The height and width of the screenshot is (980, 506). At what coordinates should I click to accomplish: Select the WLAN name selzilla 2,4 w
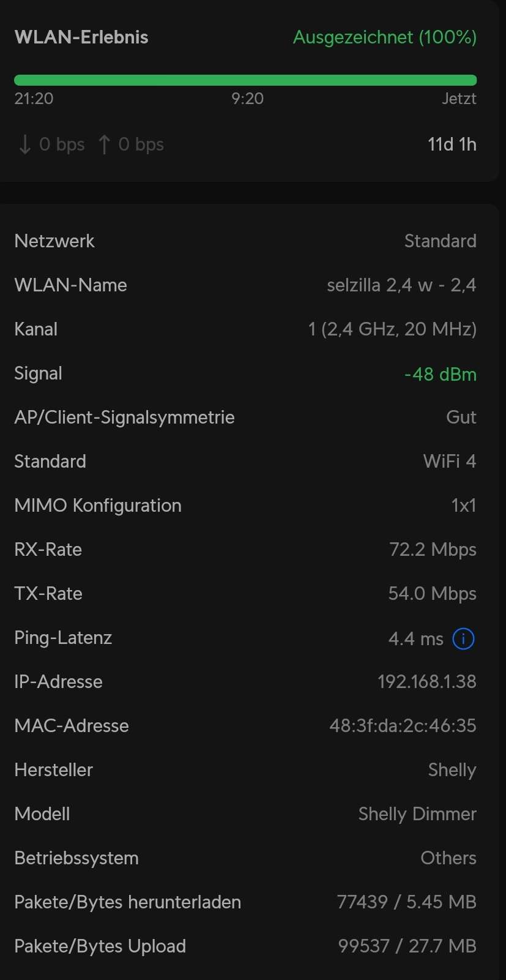click(x=401, y=285)
